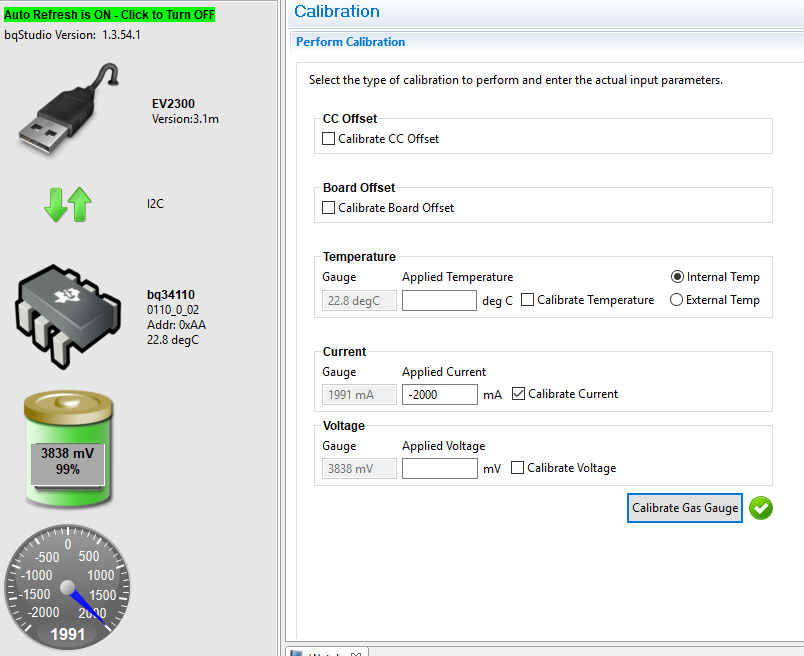
Task: Check the Calibrate Temperature checkbox
Action: pyautogui.click(x=528, y=300)
